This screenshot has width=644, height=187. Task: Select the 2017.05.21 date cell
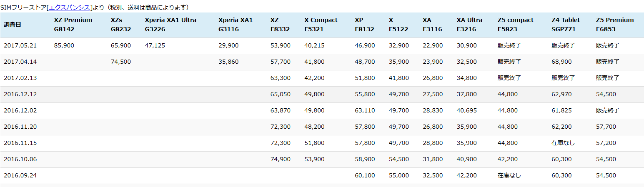[x=20, y=45]
